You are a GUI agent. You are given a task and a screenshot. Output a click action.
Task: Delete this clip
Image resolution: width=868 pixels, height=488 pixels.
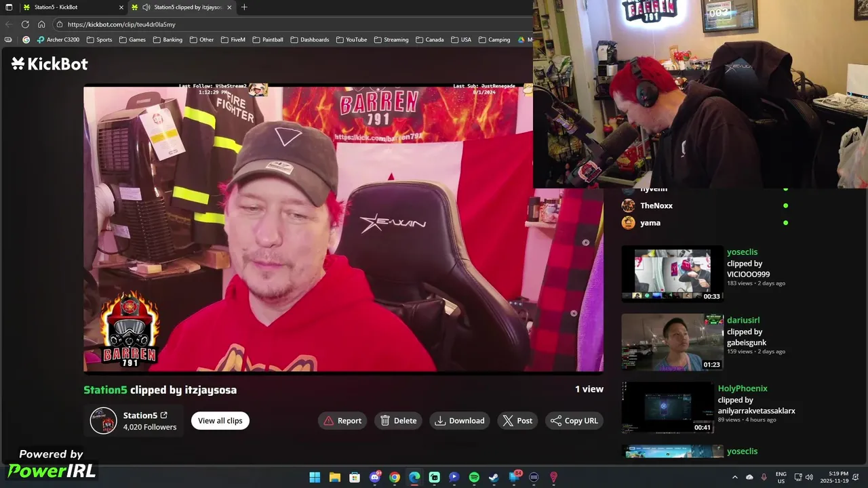(399, 421)
